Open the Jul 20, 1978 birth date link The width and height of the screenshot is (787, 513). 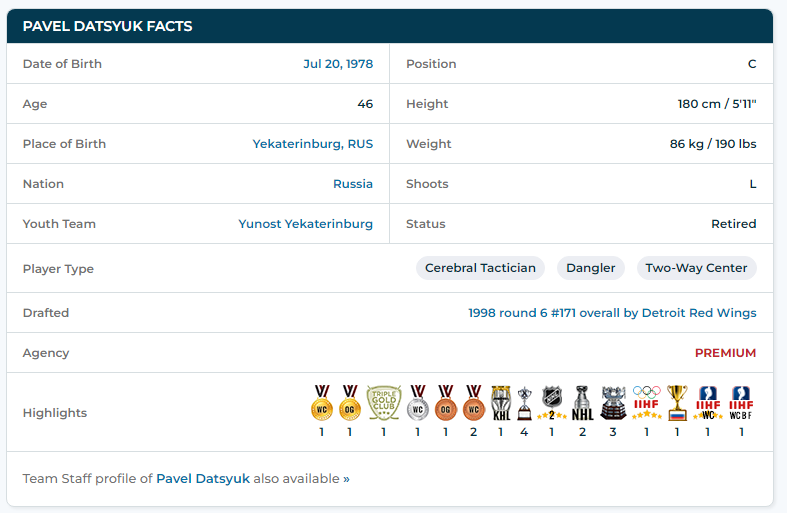338,64
